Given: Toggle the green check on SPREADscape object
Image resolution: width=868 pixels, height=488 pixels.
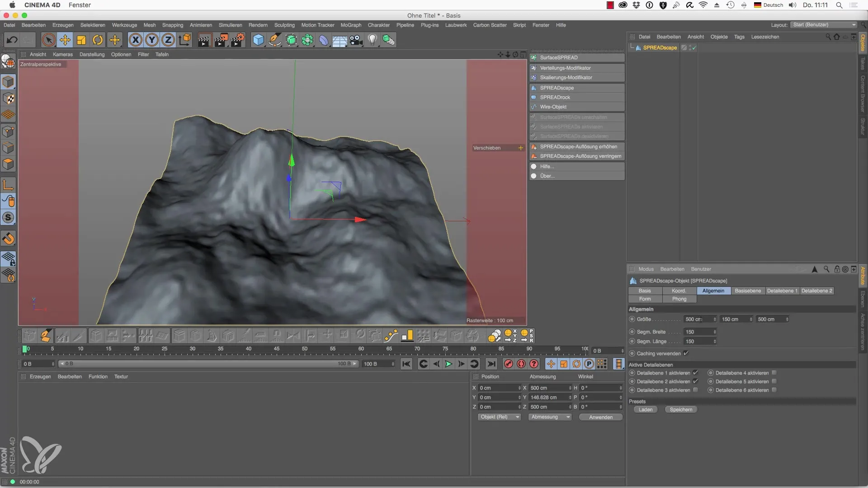Looking at the screenshot, I should click(693, 47).
